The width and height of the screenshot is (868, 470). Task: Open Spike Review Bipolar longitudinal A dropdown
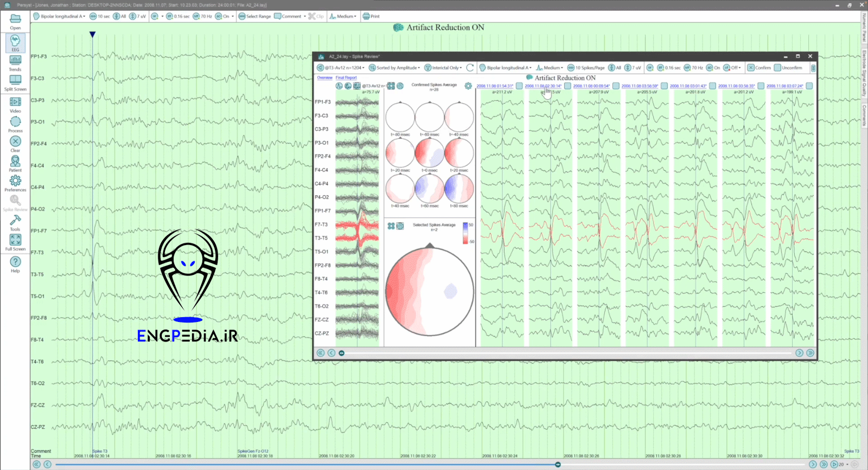[x=506, y=68]
